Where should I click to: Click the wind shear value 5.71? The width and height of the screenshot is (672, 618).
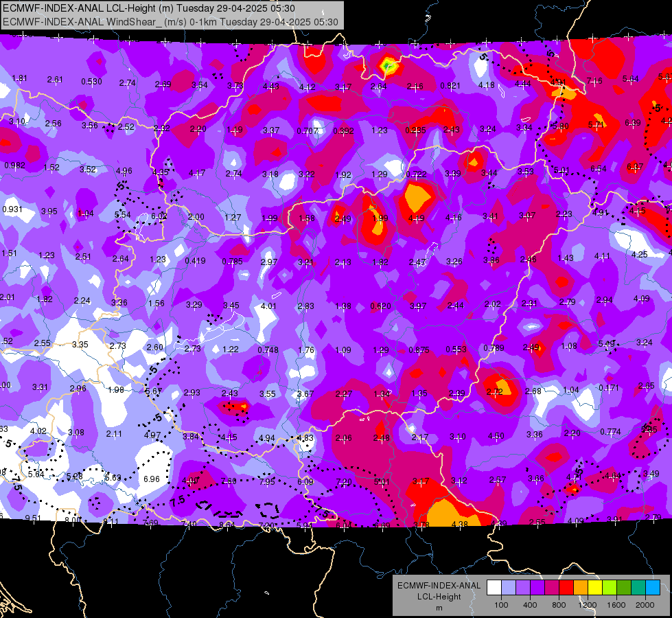pos(595,124)
